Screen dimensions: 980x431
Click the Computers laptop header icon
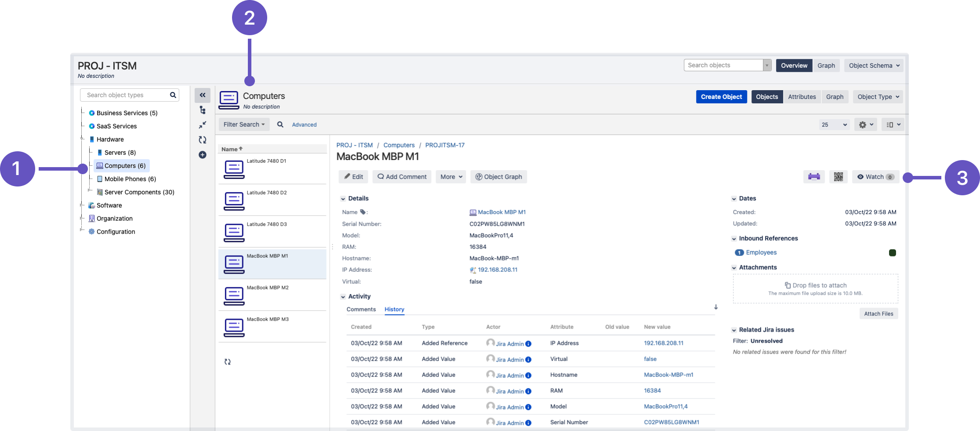click(x=229, y=100)
